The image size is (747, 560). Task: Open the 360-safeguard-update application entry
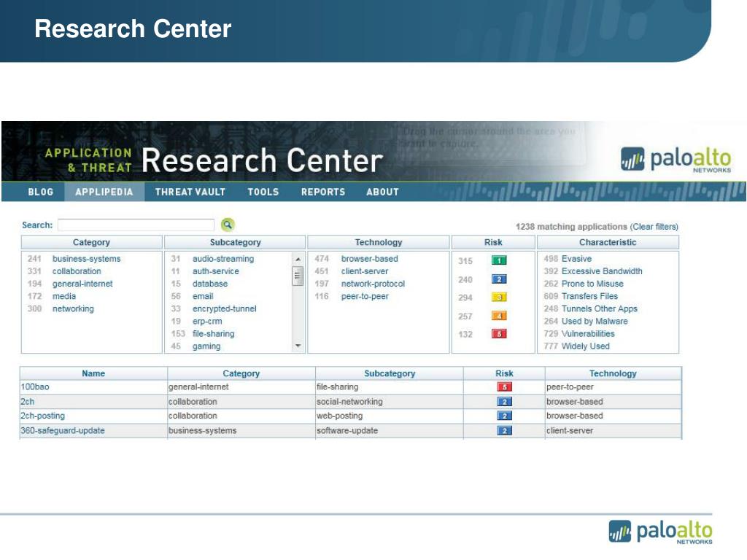click(x=63, y=430)
